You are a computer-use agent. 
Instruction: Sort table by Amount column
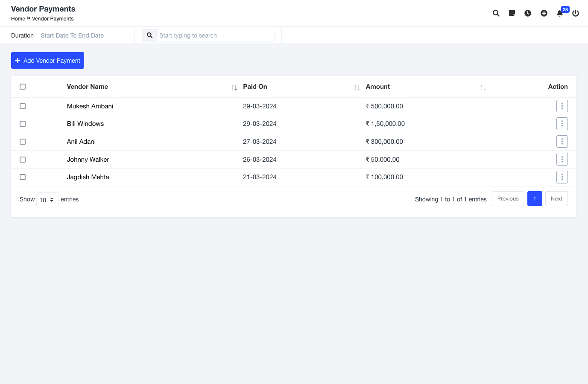click(x=483, y=87)
